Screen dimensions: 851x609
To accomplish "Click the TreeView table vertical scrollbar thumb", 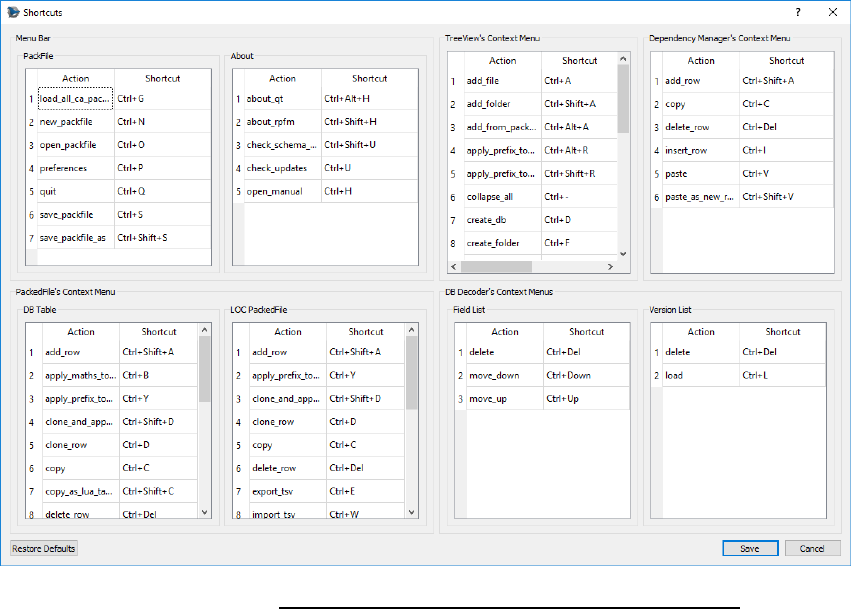I will [623, 99].
